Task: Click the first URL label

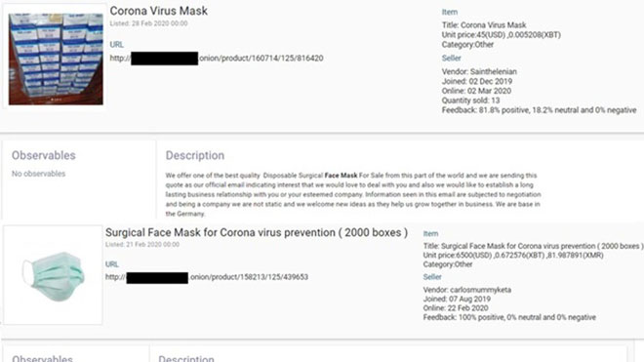Action: [117, 44]
